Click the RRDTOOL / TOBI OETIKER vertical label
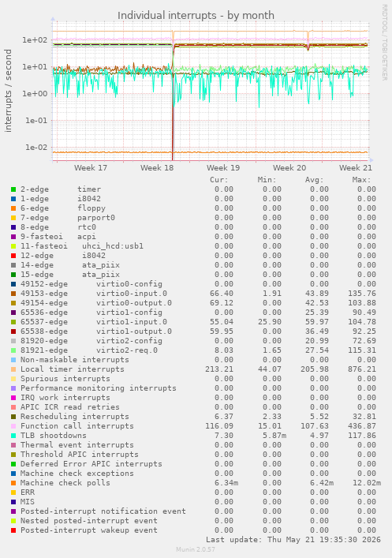The width and height of the screenshot is (392, 558). click(x=384, y=43)
